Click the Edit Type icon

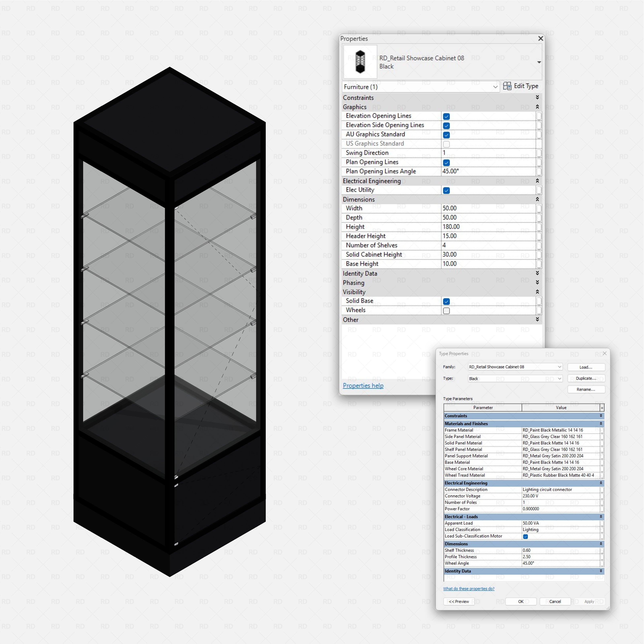[507, 86]
